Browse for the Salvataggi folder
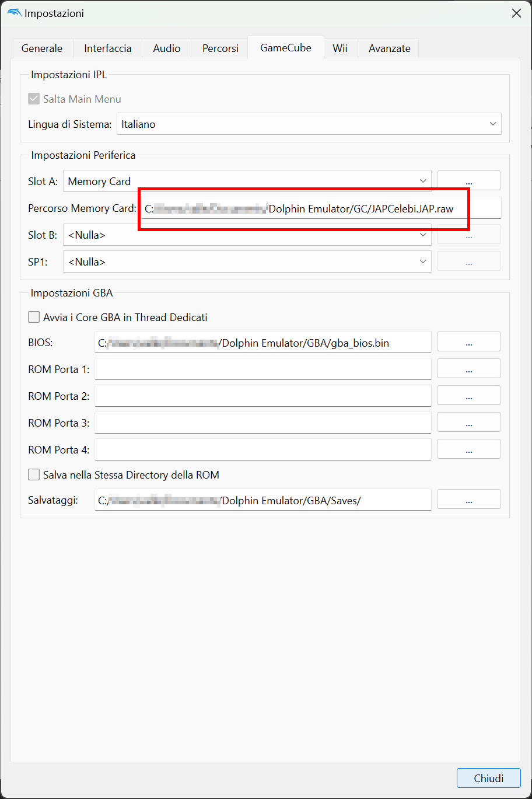 point(469,500)
